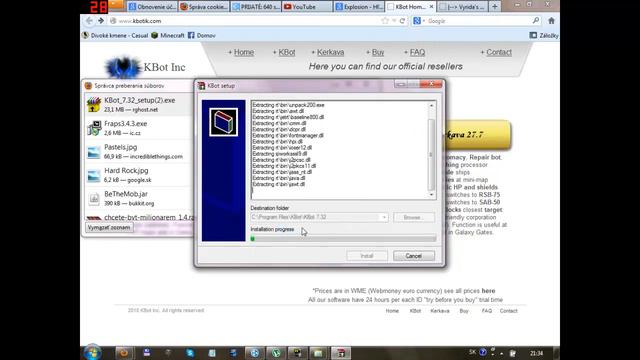The height and width of the screenshot is (360, 640).
Task: Click the search magnifier icon in search box
Action: [x=536, y=20]
